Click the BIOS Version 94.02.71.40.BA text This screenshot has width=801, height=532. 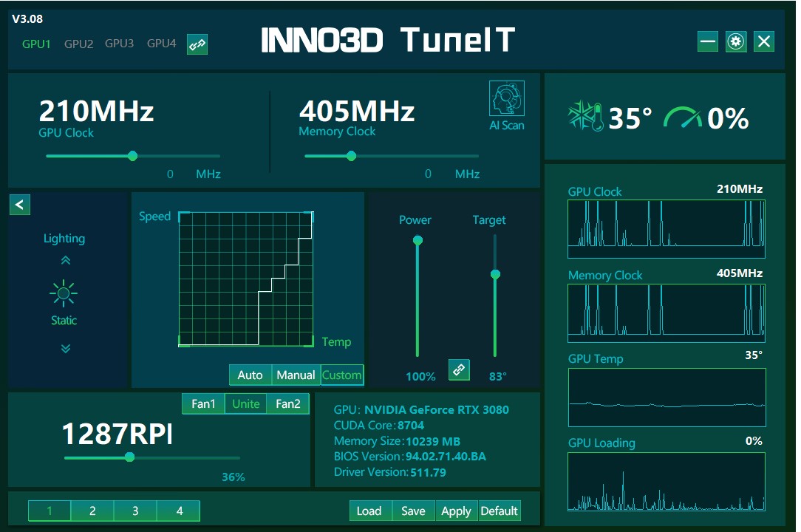point(409,457)
